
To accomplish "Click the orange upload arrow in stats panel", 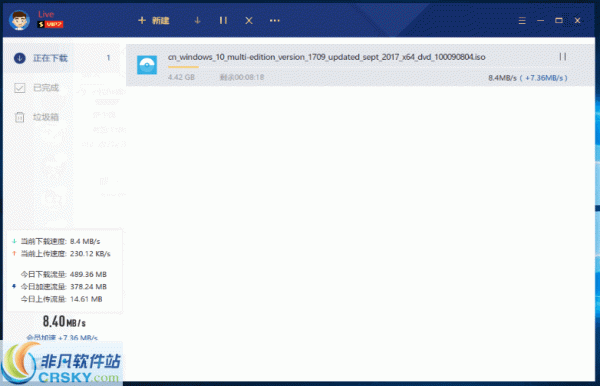I will point(14,253).
